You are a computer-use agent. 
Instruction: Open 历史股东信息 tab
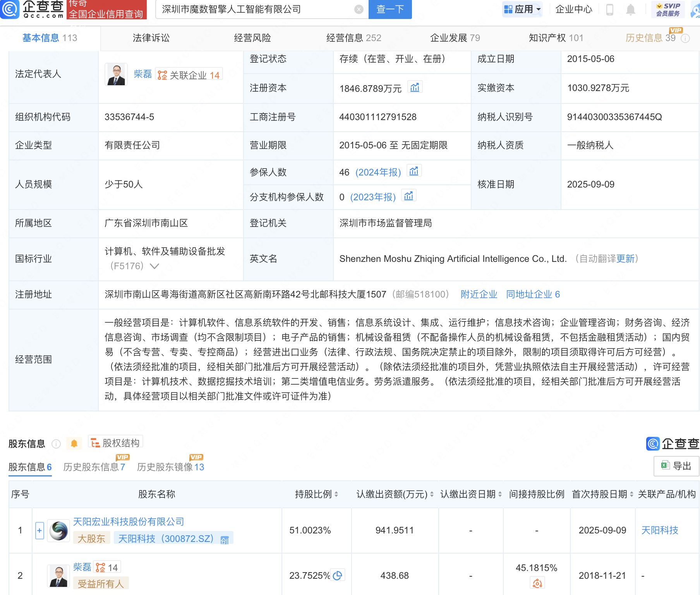pos(94,467)
